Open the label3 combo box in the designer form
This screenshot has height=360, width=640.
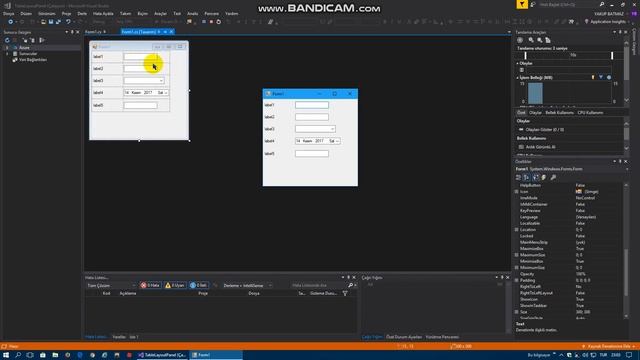pos(161,81)
